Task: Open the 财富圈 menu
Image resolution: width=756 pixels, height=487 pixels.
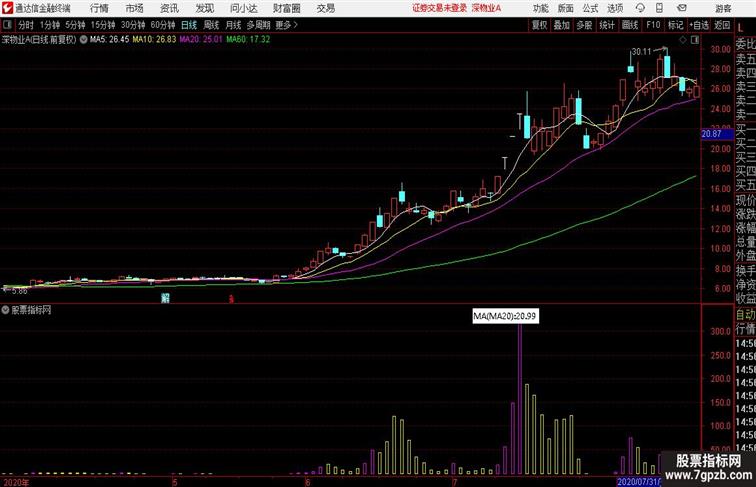Action: [x=286, y=8]
